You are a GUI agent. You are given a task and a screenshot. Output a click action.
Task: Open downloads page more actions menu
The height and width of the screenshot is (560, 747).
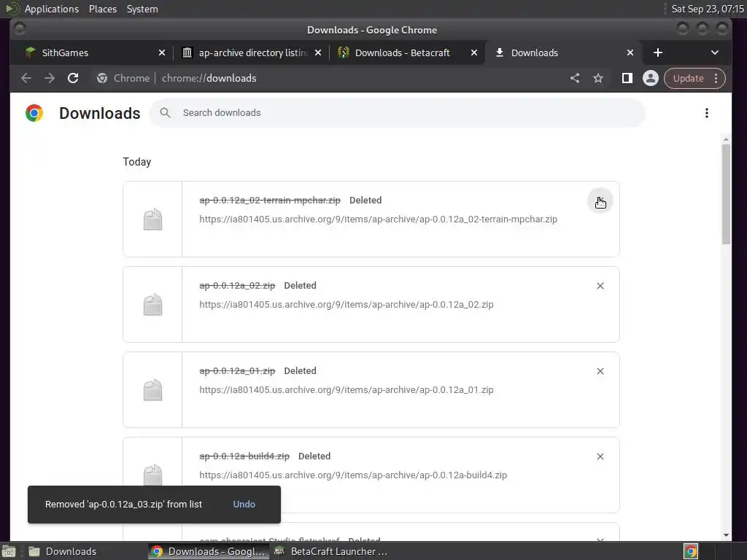pyautogui.click(x=706, y=113)
